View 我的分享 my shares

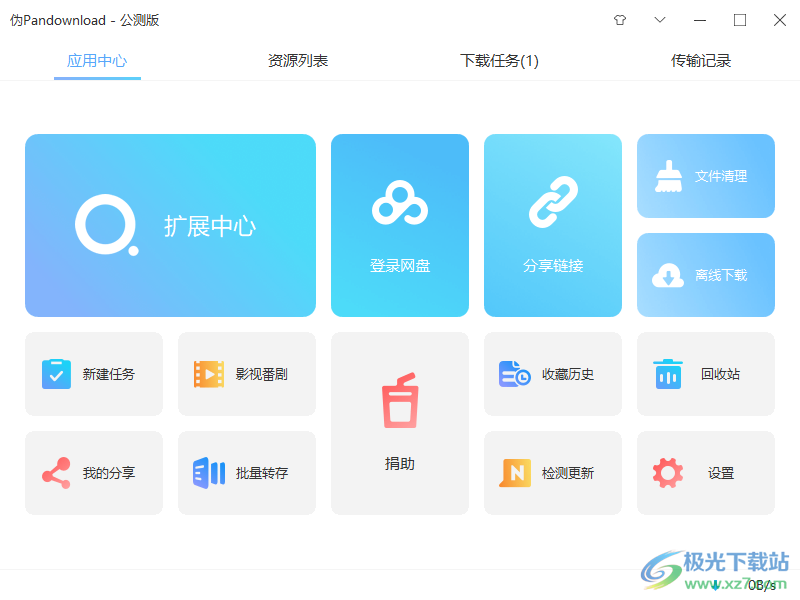[x=94, y=472]
